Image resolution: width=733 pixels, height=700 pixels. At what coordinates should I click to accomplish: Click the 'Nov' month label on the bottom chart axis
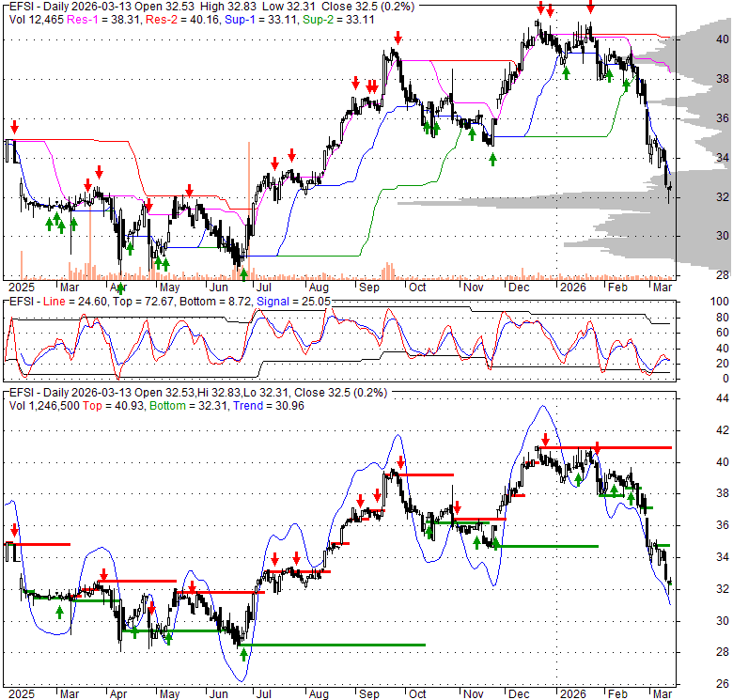[x=473, y=694]
